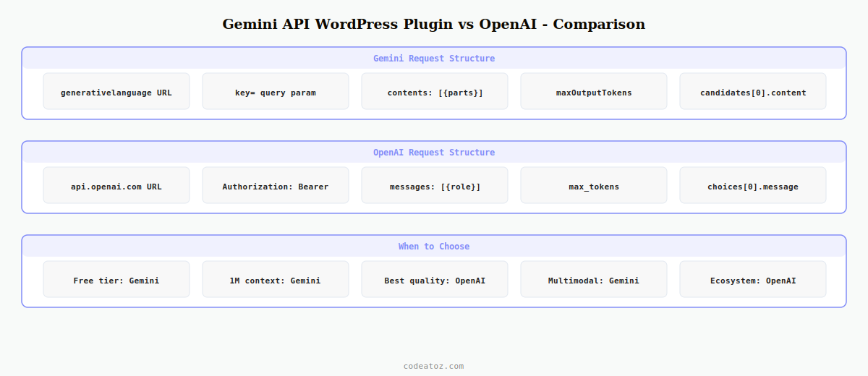
Task: Click the comparison title heading
Action: click(434, 24)
